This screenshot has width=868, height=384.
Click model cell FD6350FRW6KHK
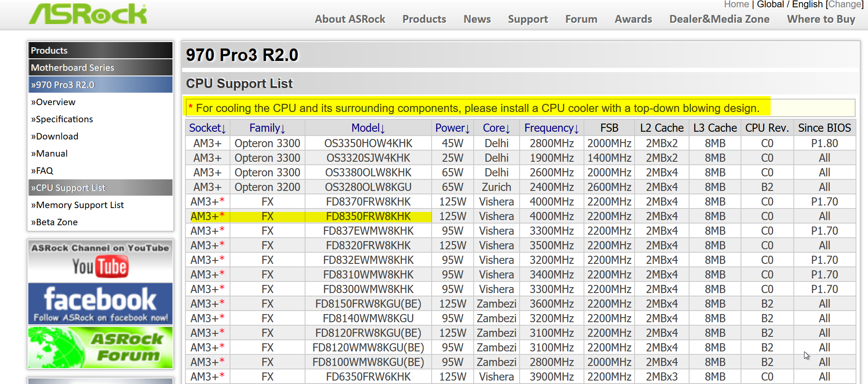[368, 377]
